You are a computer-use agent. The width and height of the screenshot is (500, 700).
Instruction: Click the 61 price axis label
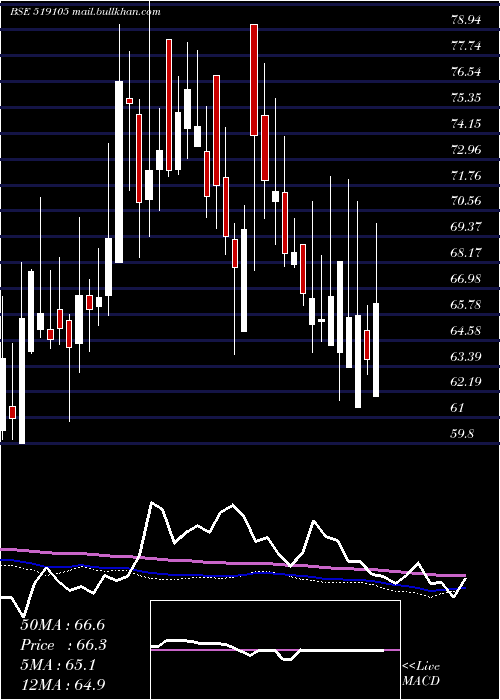coord(458,408)
